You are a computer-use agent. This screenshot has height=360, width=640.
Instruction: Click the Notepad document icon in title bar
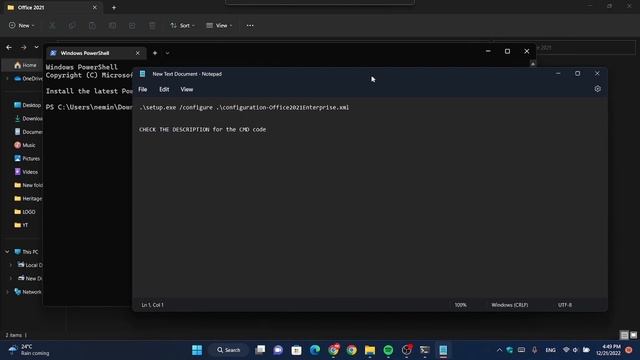click(142, 74)
